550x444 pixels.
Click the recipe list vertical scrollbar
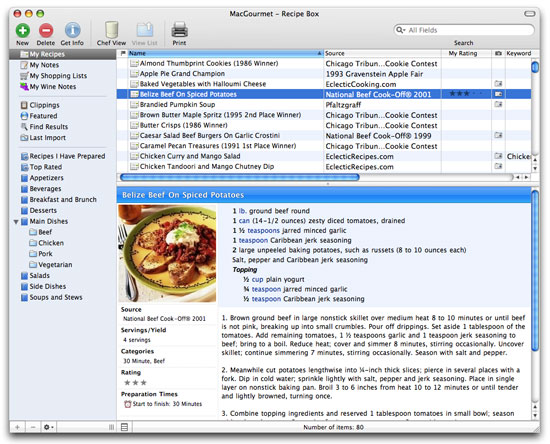pyautogui.click(x=535, y=67)
